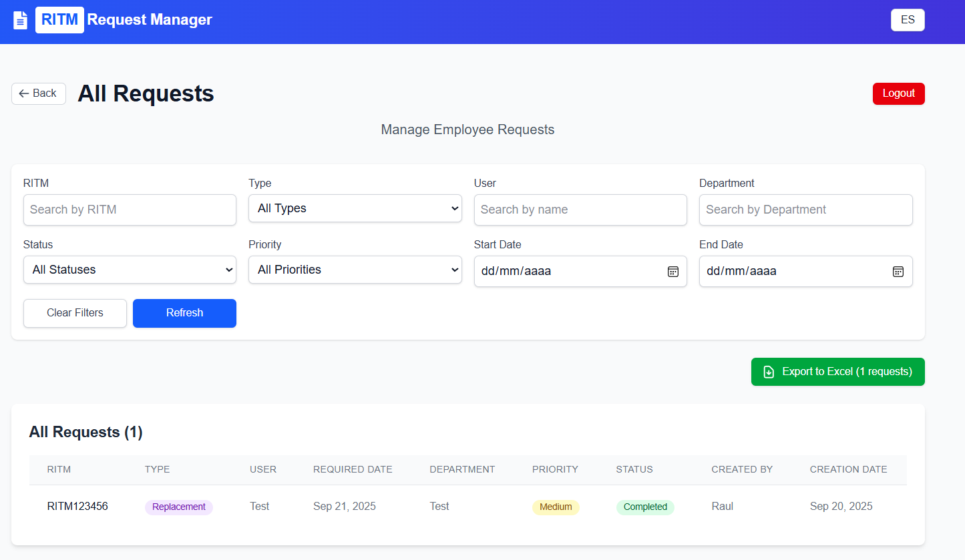This screenshot has height=560, width=965.
Task: Click the DEPARTMENT column header
Action: [x=462, y=469]
